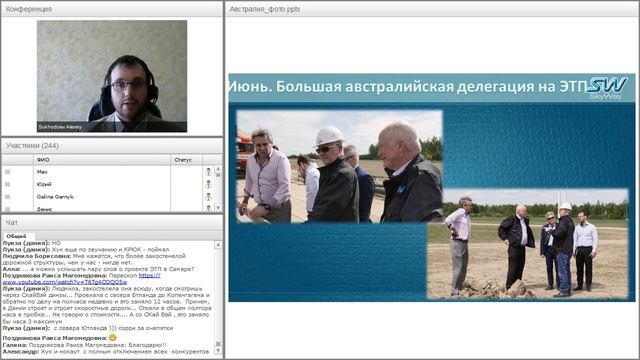Click Александр's message about 'нокаут'

click(106, 351)
